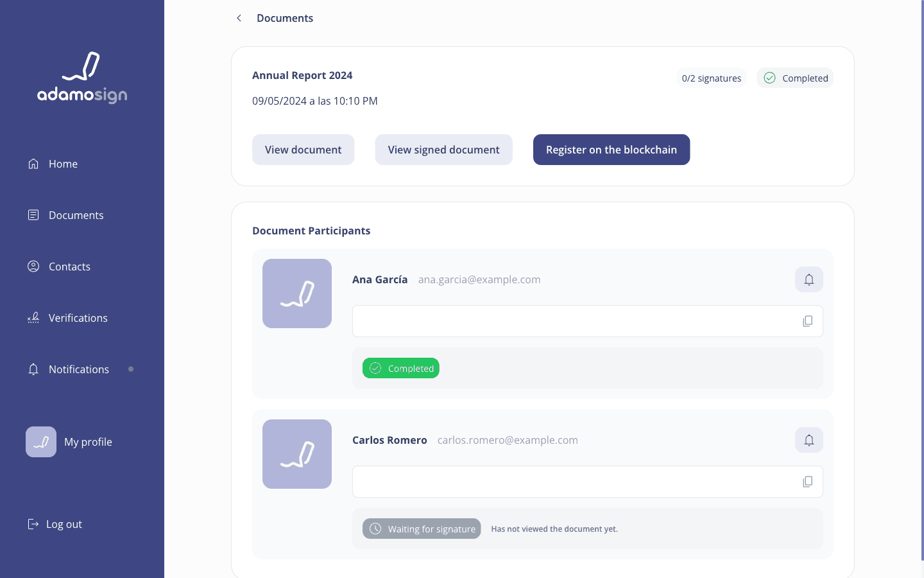Copy Carlos Romero's signing link
This screenshot has height=578, width=924.
pos(807,482)
